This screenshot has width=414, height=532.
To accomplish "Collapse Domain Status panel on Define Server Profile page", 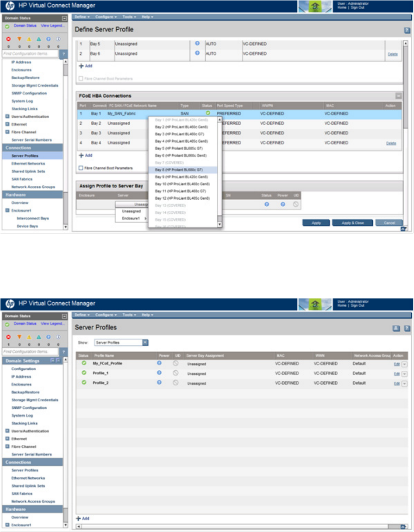I will coord(64,18).
